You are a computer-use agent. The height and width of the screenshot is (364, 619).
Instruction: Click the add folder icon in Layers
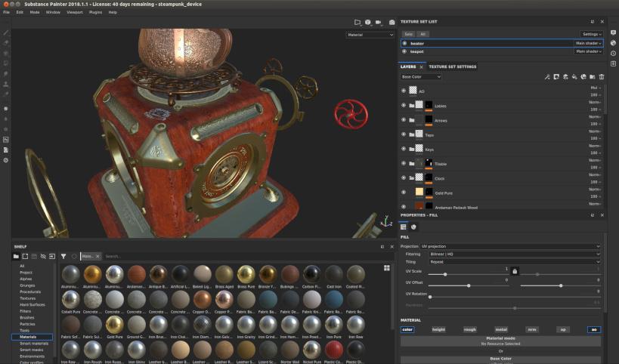(x=592, y=77)
